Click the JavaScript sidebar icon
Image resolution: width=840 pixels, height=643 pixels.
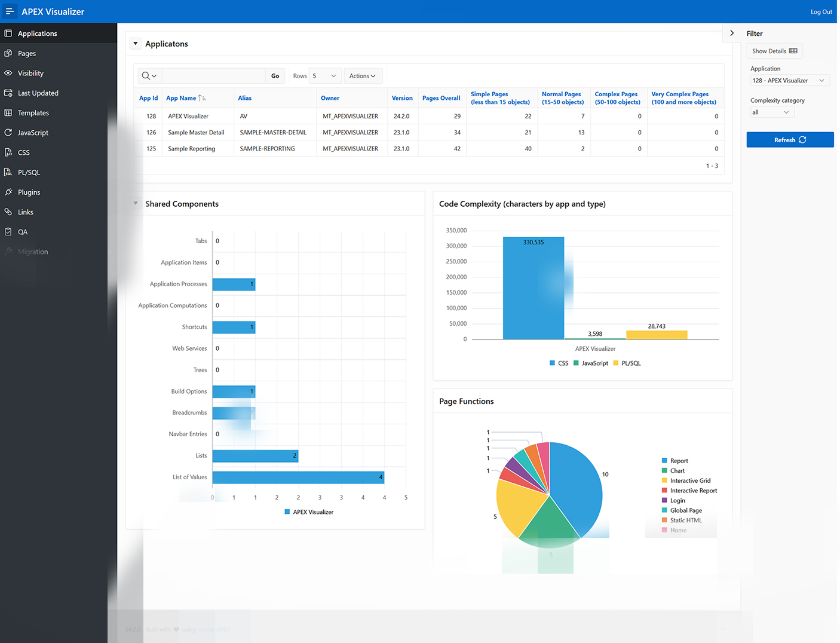(8, 133)
